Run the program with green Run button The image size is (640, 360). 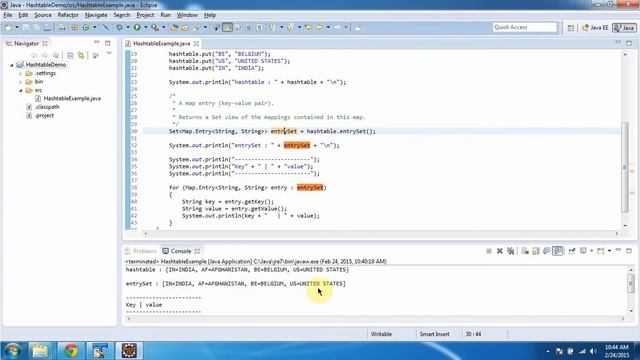(x=137, y=28)
